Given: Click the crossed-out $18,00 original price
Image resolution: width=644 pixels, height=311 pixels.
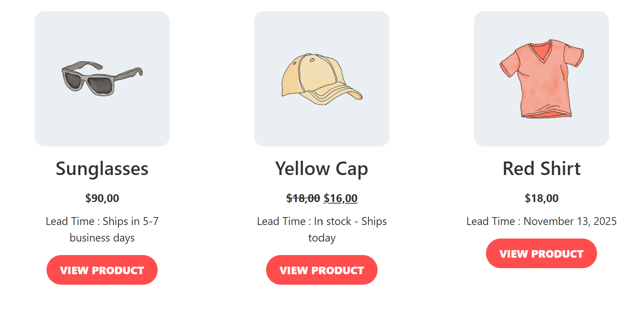Looking at the screenshot, I should [302, 198].
